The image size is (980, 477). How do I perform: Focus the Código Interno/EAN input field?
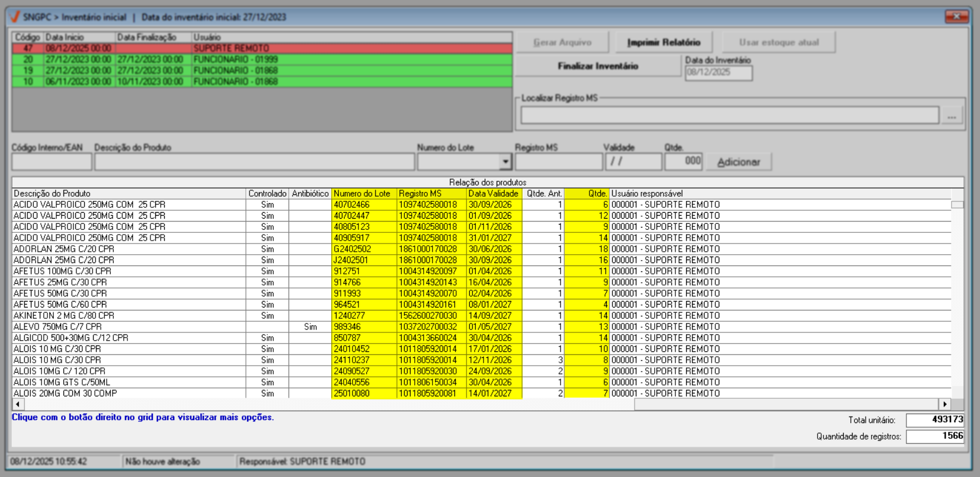[52, 162]
